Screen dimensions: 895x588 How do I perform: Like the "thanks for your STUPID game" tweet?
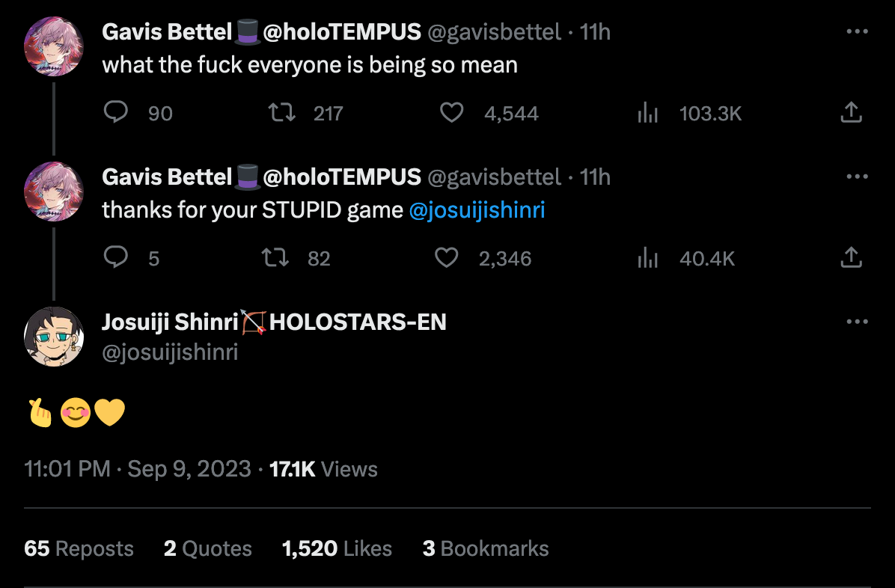(447, 258)
